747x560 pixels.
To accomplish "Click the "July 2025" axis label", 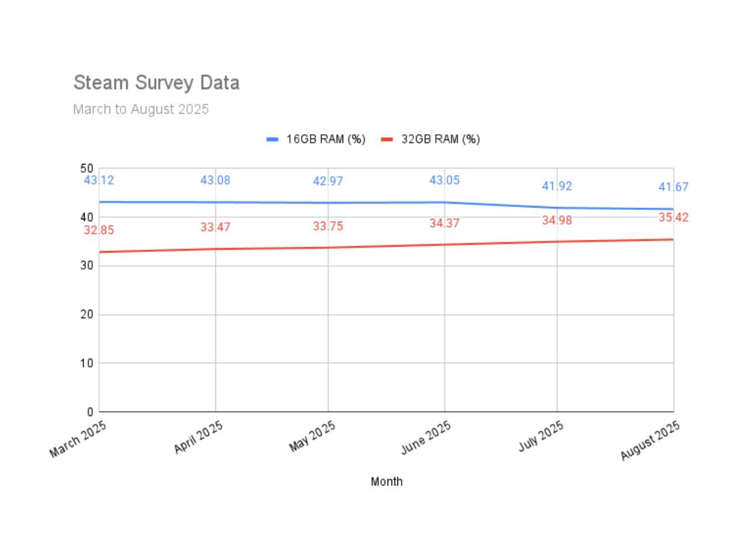I will 541,436.
